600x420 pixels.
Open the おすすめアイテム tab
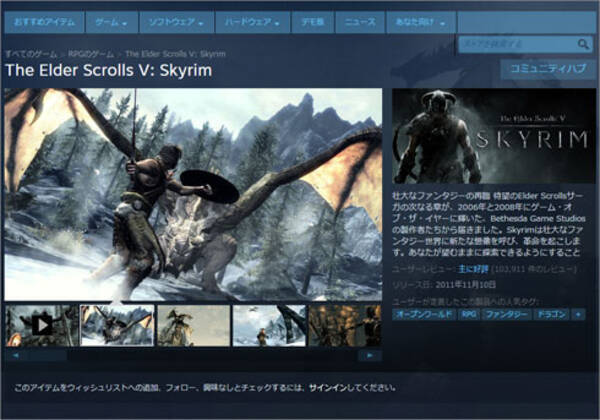44,22
